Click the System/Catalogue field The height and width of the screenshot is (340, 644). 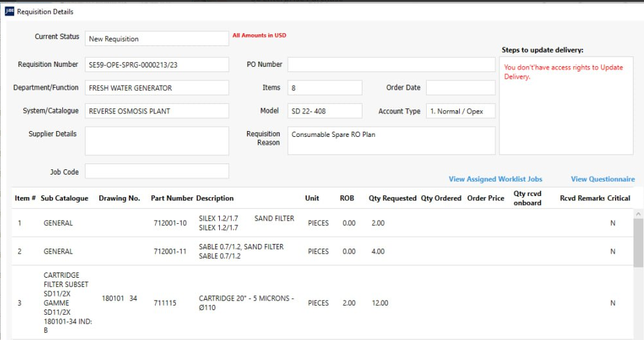tap(156, 111)
